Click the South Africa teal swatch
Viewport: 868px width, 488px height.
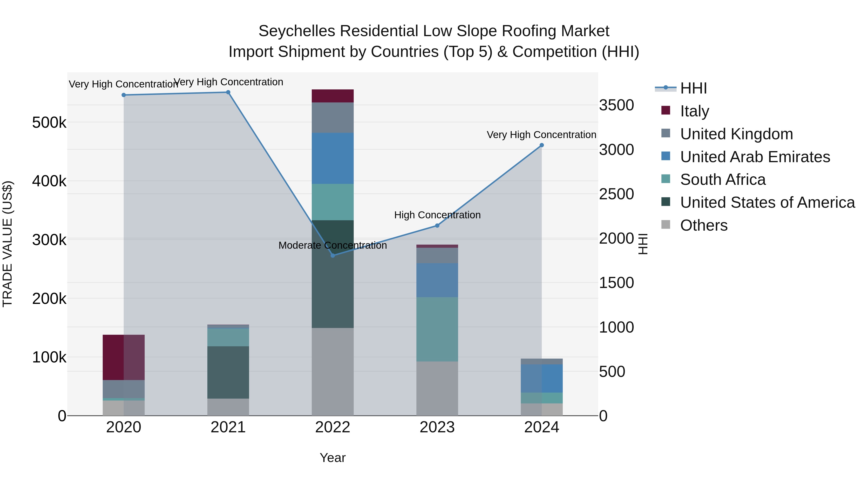tap(665, 179)
